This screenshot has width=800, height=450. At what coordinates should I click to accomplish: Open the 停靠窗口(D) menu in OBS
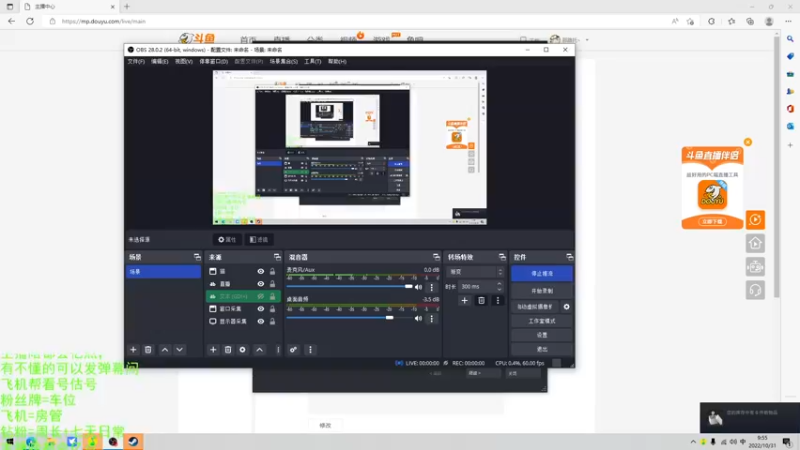pyautogui.click(x=213, y=61)
